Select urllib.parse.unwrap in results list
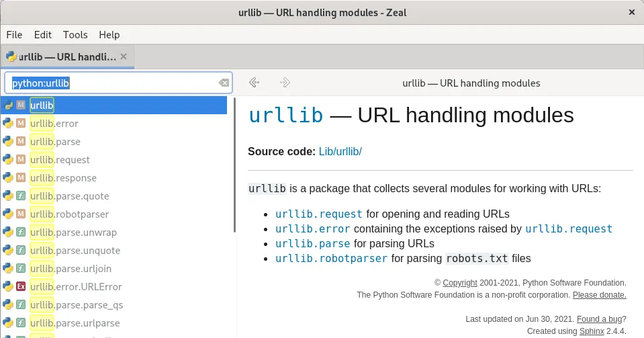 [x=113, y=232]
